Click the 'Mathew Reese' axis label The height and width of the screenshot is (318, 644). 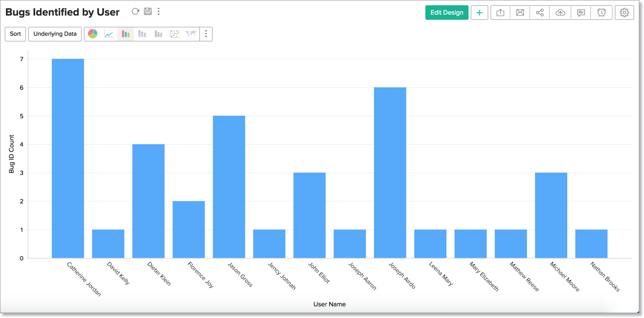524,277
